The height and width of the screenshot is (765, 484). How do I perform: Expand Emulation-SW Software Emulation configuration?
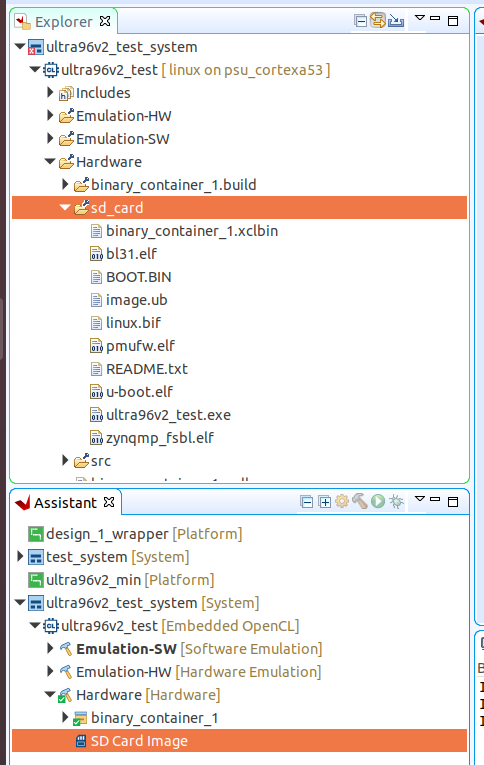pyautogui.click(x=50, y=648)
